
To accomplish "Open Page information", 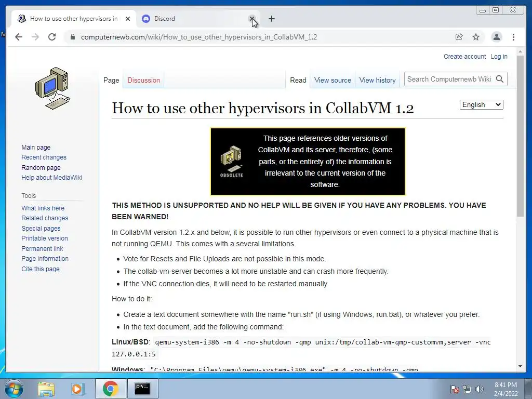I will coord(45,259).
